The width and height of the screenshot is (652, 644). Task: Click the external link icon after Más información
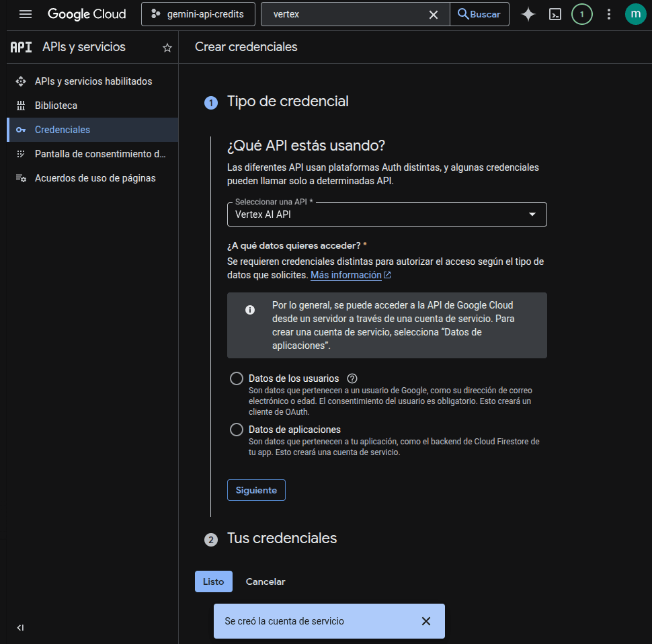387,275
